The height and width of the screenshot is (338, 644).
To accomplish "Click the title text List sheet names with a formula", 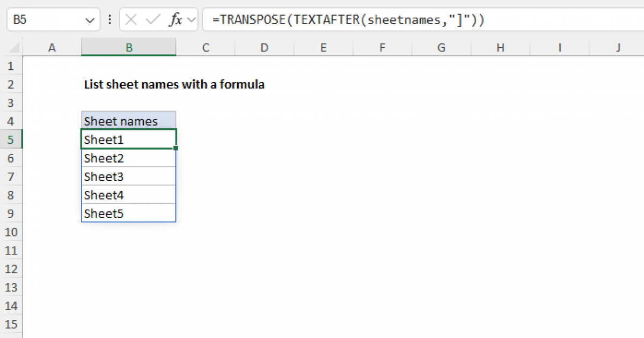I will pos(174,84).
